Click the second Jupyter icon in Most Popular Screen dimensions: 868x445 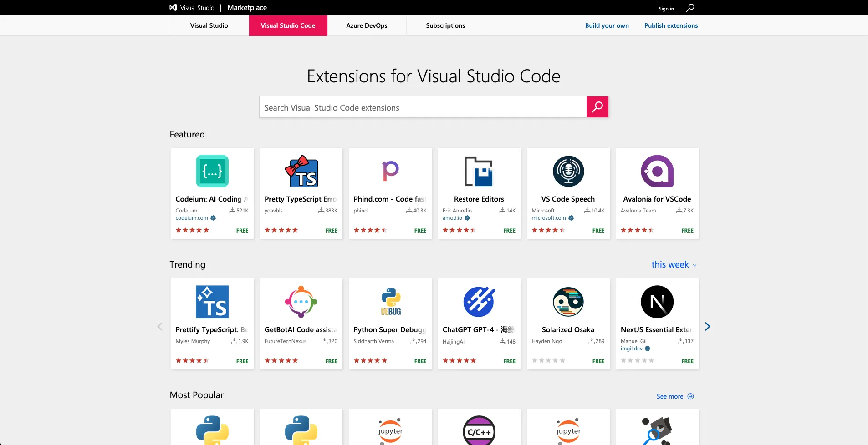point(568,430)
